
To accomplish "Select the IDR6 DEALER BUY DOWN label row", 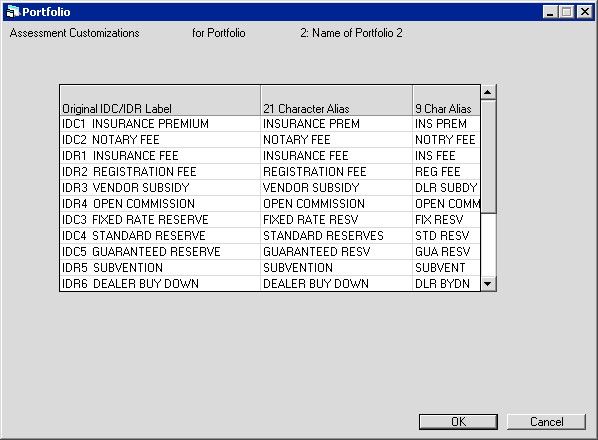I will click(160, 284).
